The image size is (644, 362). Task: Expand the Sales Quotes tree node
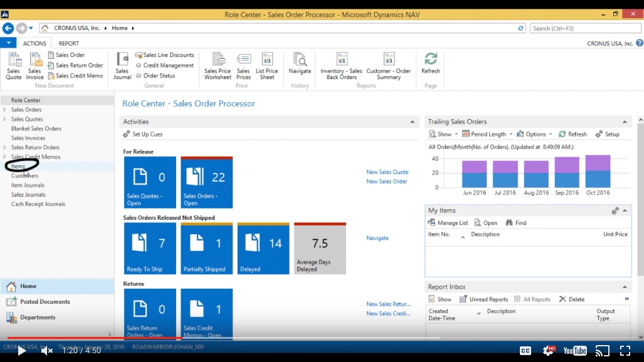pyautogui.click(x=5, y=119)
